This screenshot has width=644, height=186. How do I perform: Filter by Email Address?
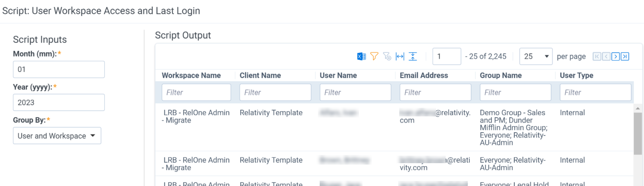[435, 92]
